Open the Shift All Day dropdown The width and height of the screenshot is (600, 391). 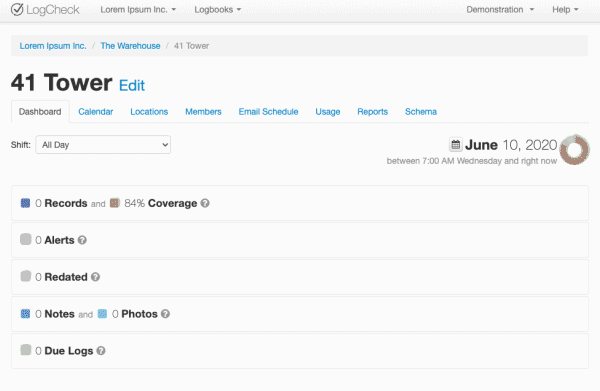(103, 145)
